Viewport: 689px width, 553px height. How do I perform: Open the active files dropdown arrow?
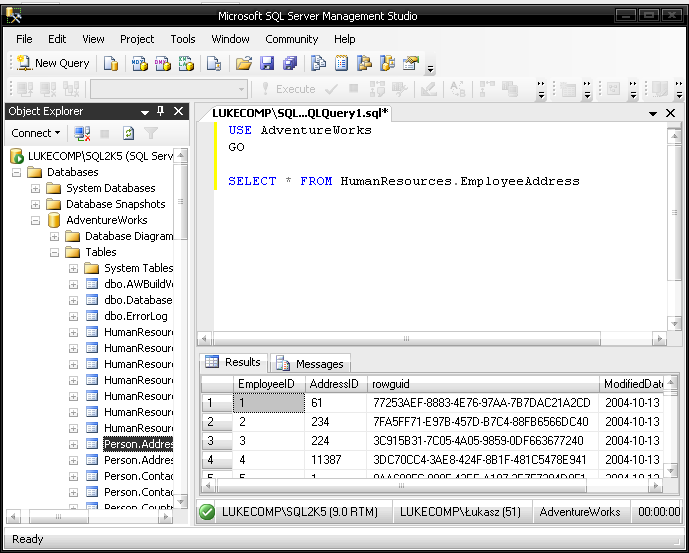pos(653,114)
